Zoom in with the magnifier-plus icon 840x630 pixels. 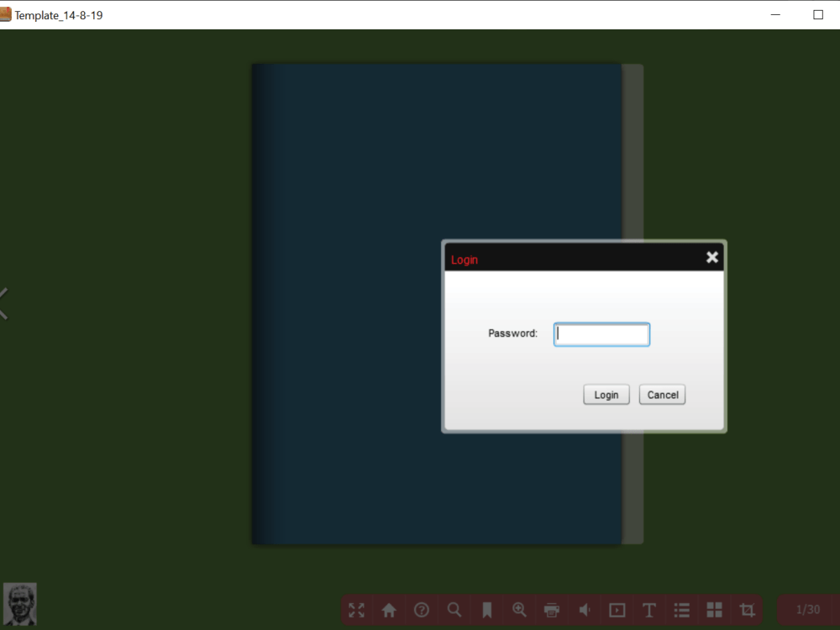pyautogui.click(x=519, y=610)
